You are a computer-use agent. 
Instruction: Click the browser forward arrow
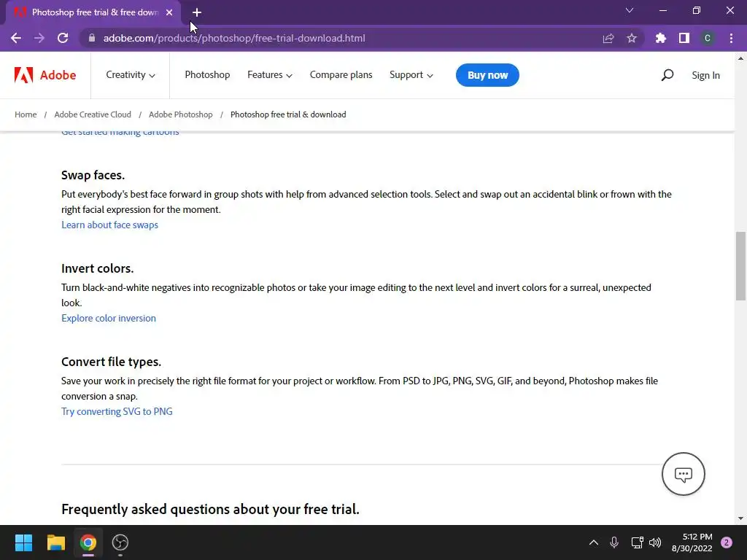tap(39, 38)
